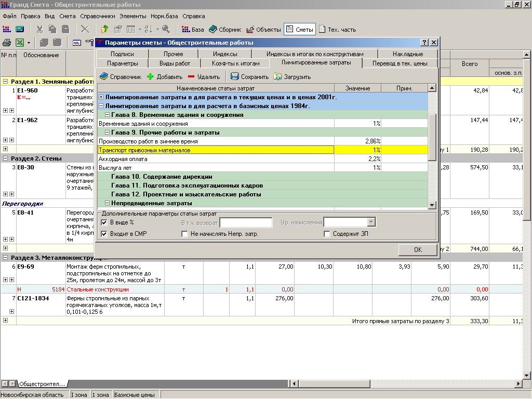Click Загрузить in the dialog toolbar
This screenshot has width=532, height=399.
click(x=292, y=77)
